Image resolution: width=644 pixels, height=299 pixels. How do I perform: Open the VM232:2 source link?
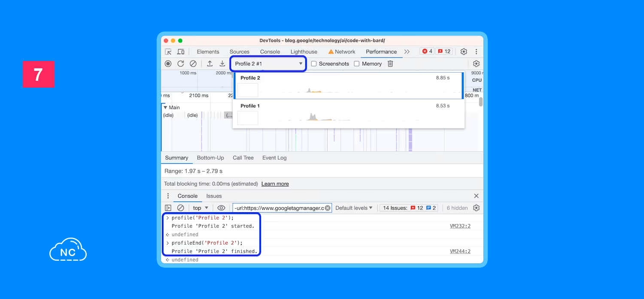[x=460, y=226]
